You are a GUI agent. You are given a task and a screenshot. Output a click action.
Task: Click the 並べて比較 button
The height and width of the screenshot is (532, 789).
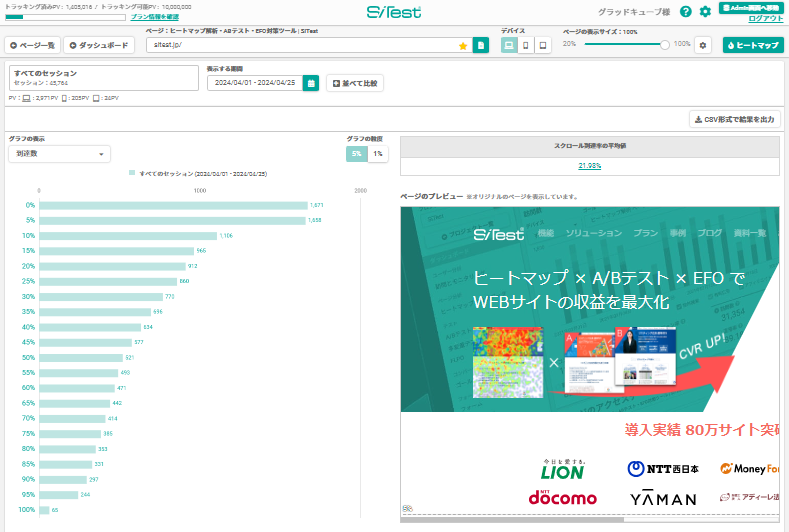[x=355, y=83]
